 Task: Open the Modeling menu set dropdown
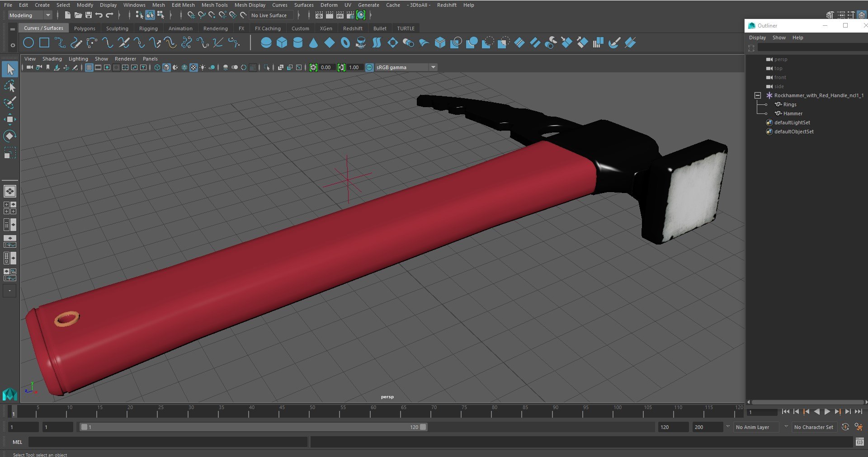pos(30,15)
